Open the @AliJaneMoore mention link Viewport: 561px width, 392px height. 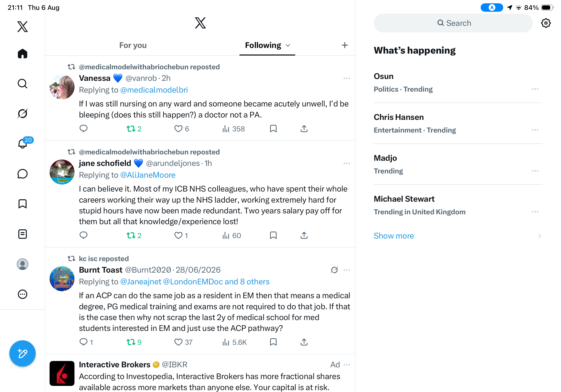click(148, 175)
